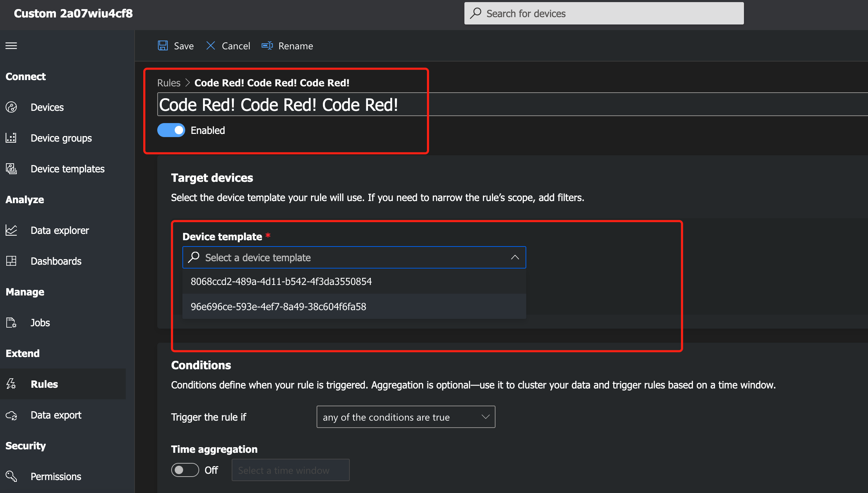Open Permissions in the sidebar

(x=56, y=477)
